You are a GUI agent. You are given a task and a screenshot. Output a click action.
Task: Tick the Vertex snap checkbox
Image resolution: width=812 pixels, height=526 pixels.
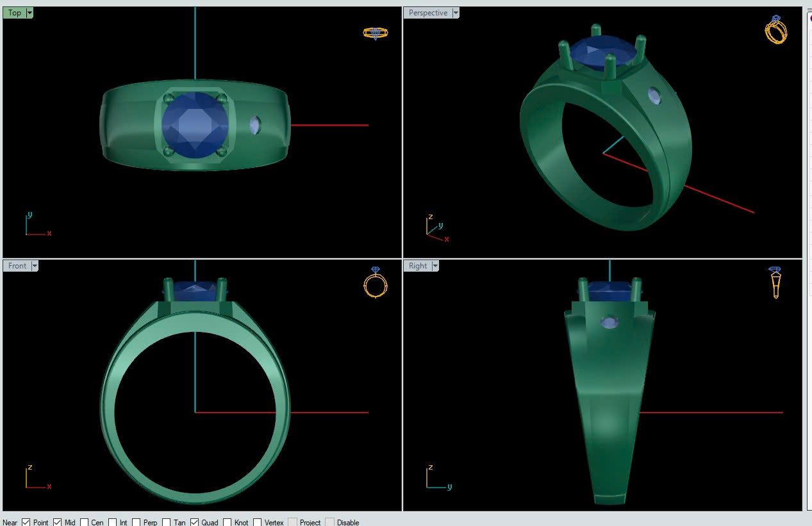tap(257, 522)
